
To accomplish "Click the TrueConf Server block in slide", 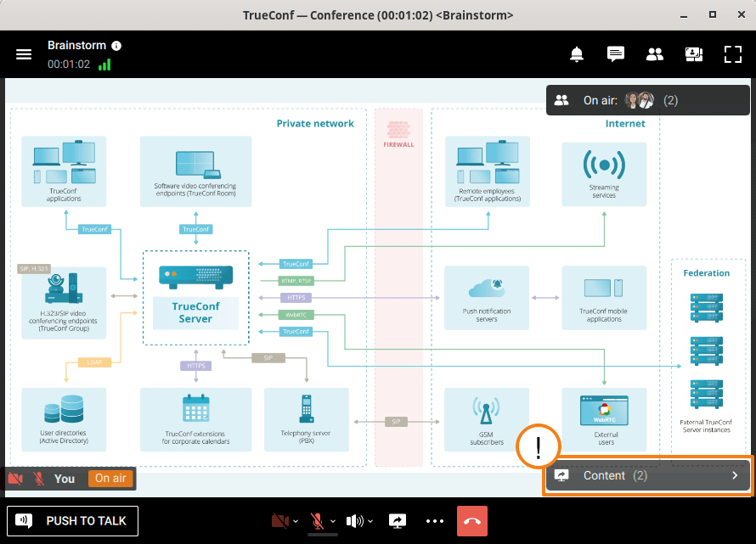I will tap(195, 298).
